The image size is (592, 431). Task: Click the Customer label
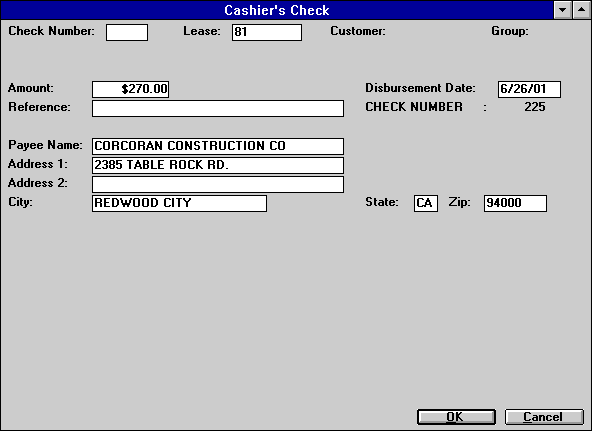coord(358,31)
